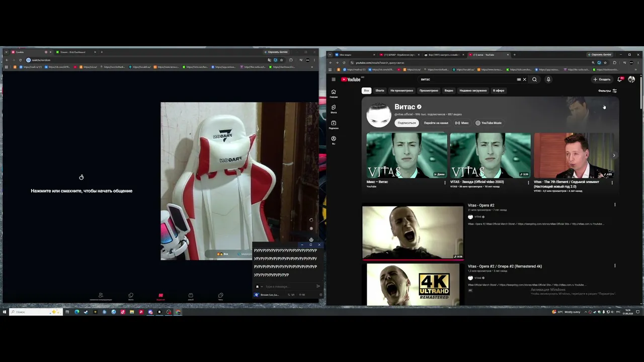Click the send arrow in the chat popup
Screen dimensions: 644x362
pyautogui.click(x=318, y=287)
